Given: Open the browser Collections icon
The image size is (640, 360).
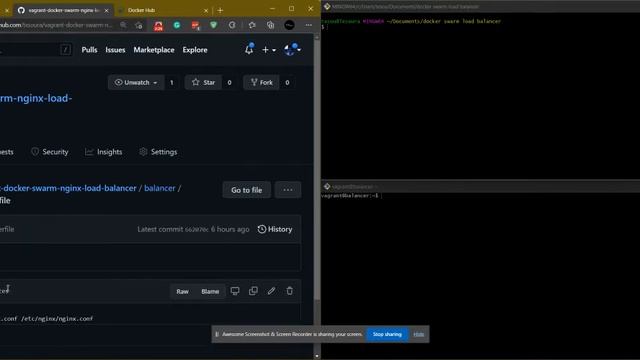Looking at the screenshot, I should click(270, 25).
